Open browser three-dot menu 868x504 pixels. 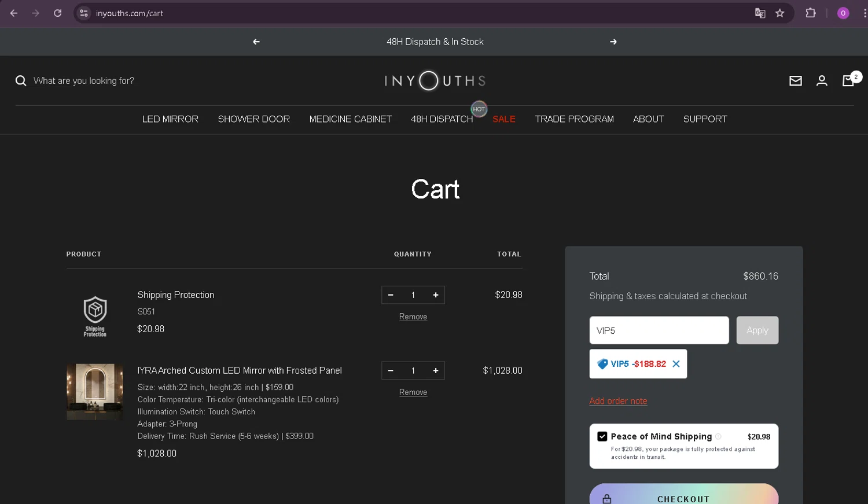(864, 13)
